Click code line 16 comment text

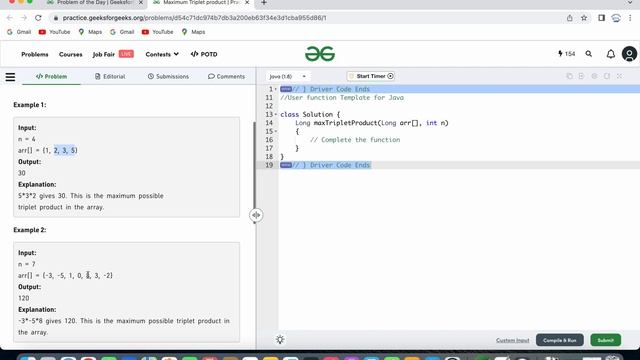(355, 140)
